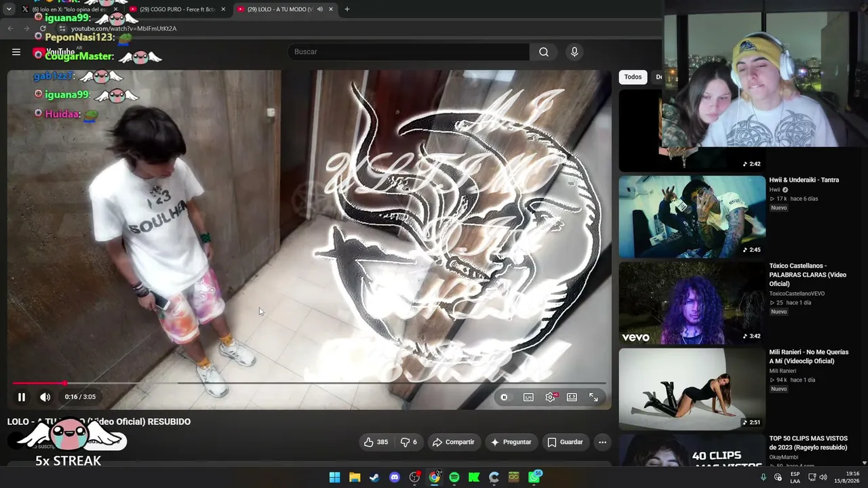Select the LOLO - A TU MODO tab
Image resolution: width=868 pixels, height=488 pixels.
click(x=278, y=9)
